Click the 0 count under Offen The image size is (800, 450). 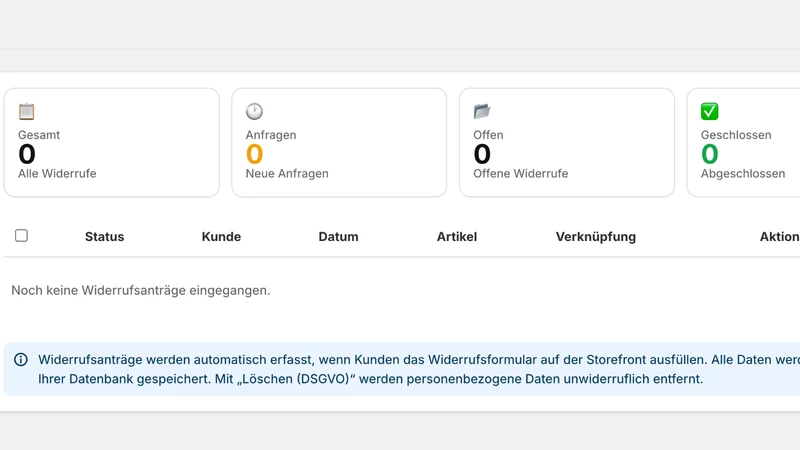pyautogui.click(x=482, y=154)
